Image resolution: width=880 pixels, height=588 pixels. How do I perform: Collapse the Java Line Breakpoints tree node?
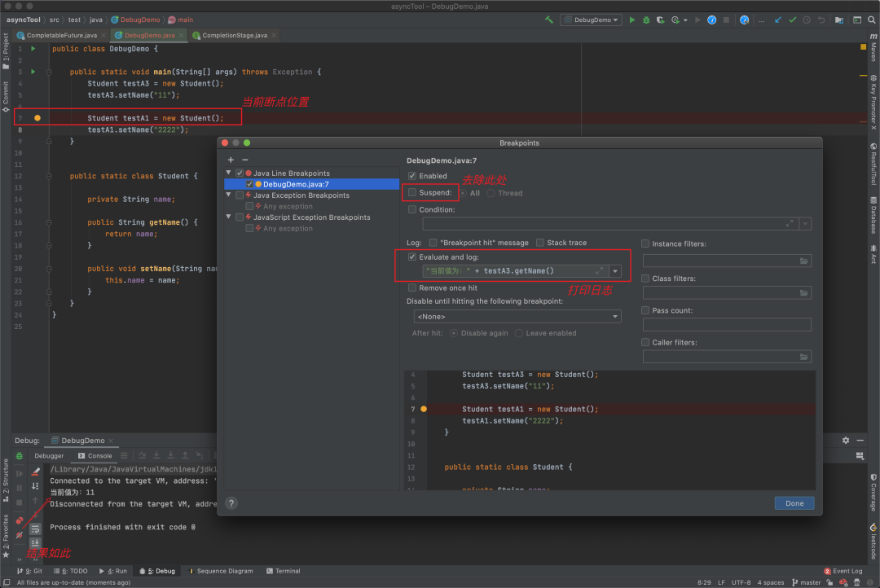click(229, 173)
